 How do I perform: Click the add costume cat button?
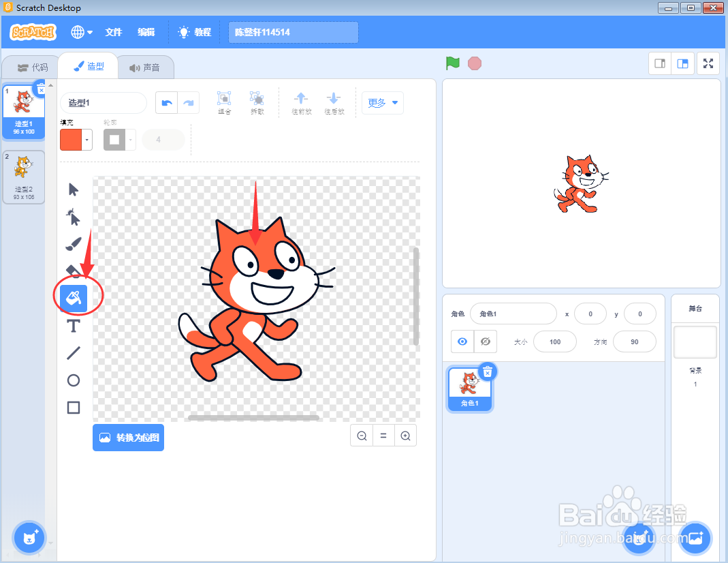click(x=29, y=538)
